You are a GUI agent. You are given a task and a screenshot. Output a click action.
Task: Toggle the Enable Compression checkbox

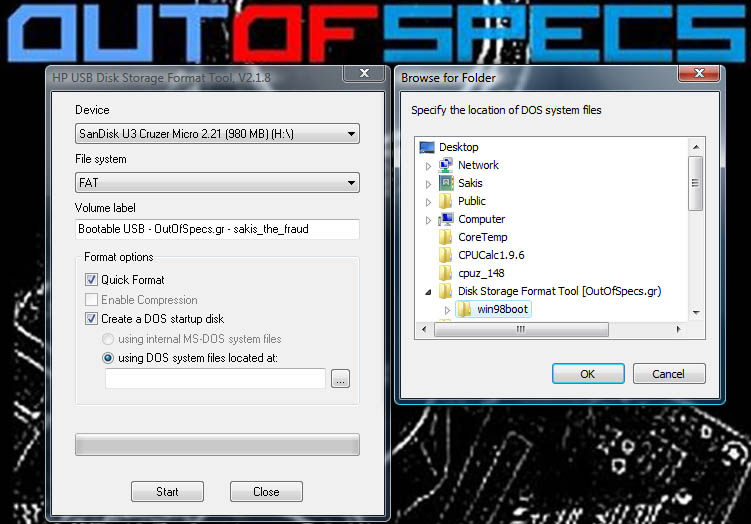tap(91, 299)
